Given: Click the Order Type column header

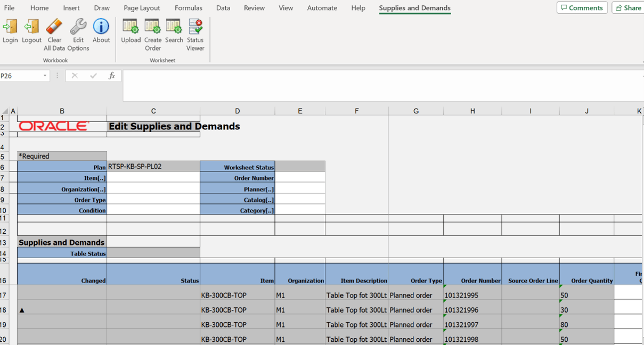Looking at the screenshot, I should point(416,275).
